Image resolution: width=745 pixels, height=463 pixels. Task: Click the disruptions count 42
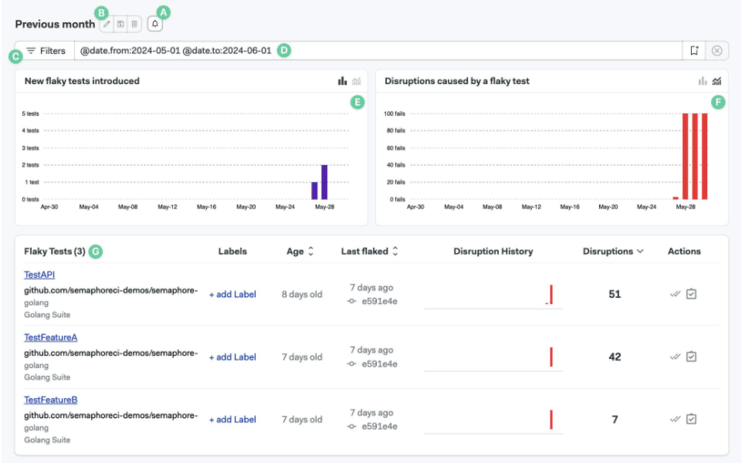click(x=615, y=357)
